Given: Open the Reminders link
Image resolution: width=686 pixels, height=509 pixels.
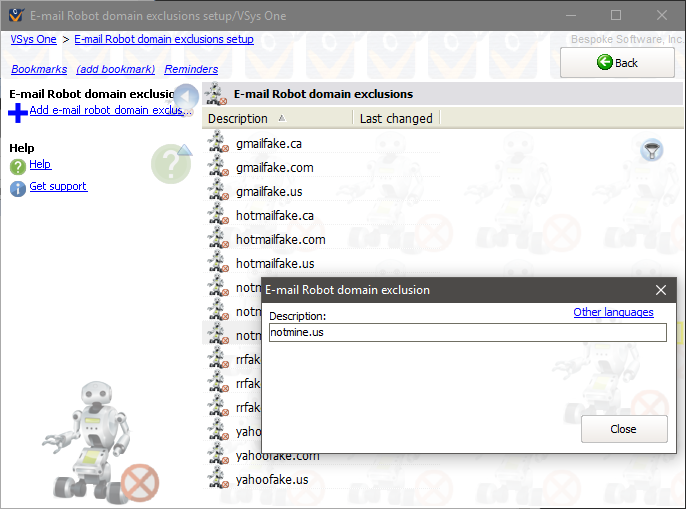Looking at the screenshot, I should [191, 69].
